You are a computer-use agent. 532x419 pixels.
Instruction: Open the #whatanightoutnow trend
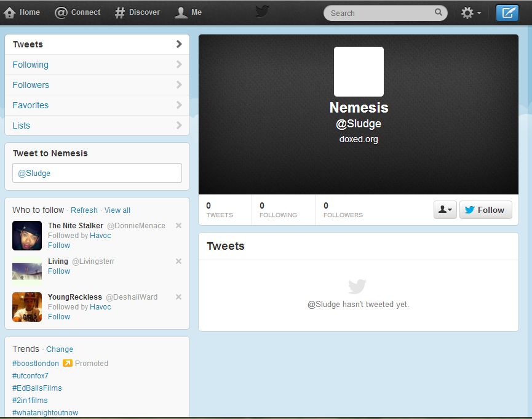[45, 413]
